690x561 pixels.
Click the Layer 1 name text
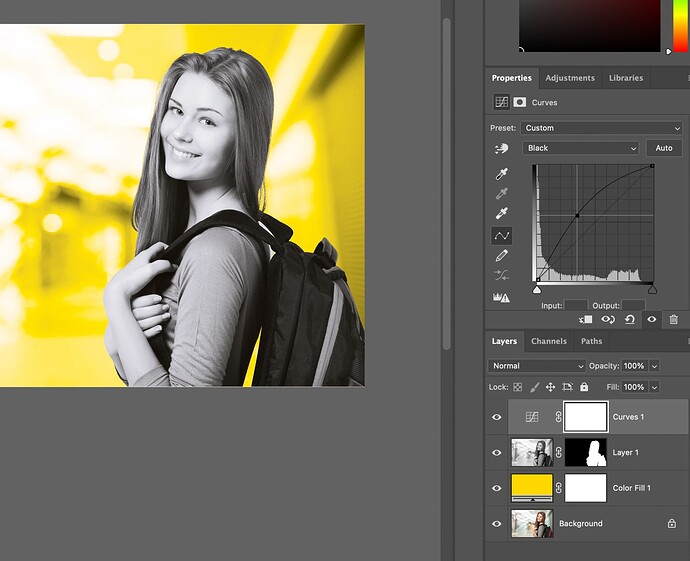tap(625, 453)
